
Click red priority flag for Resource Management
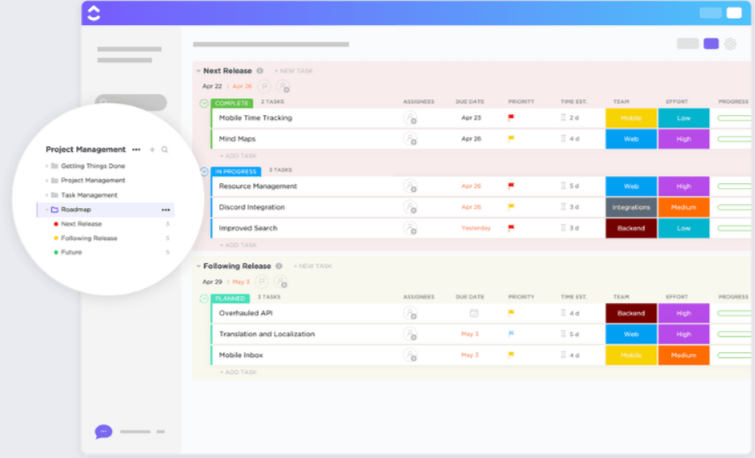(511, 186)
